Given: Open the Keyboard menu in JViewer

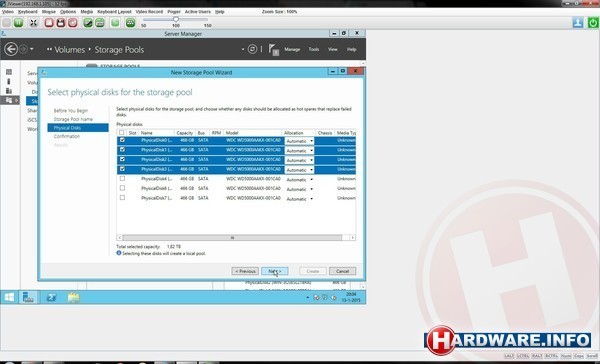Looking at the screenshot, I should 28,12.
